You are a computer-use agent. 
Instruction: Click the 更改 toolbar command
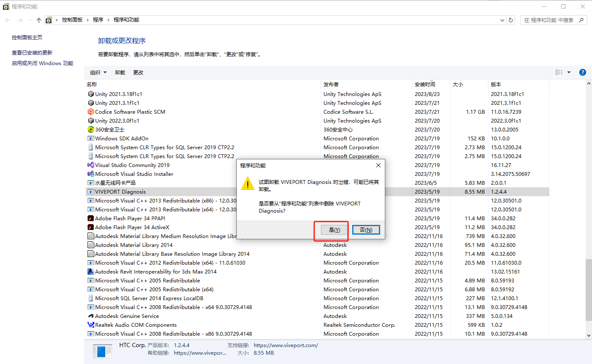tap(138, 72)
